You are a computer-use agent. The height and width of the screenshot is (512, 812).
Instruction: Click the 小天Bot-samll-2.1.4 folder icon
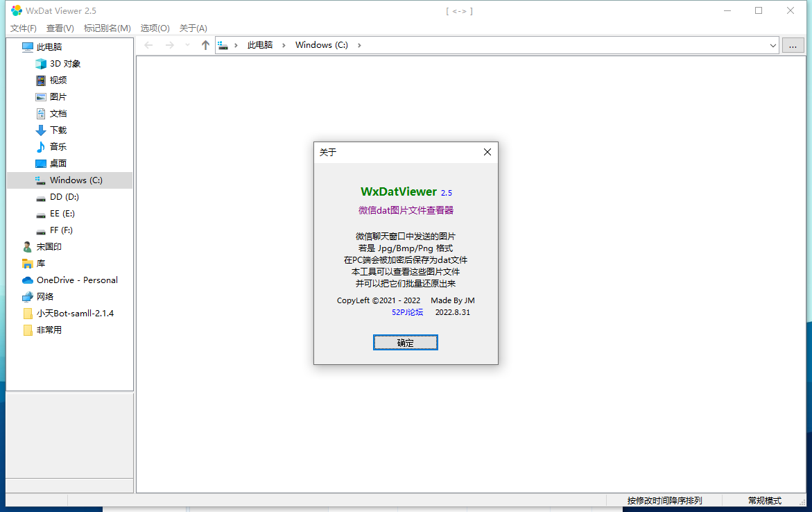(x=28, y=313)
